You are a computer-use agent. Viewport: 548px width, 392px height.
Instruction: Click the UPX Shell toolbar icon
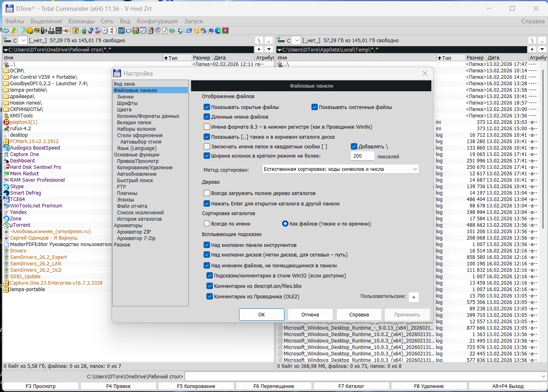pyautogui.click(x=59, y=31)
